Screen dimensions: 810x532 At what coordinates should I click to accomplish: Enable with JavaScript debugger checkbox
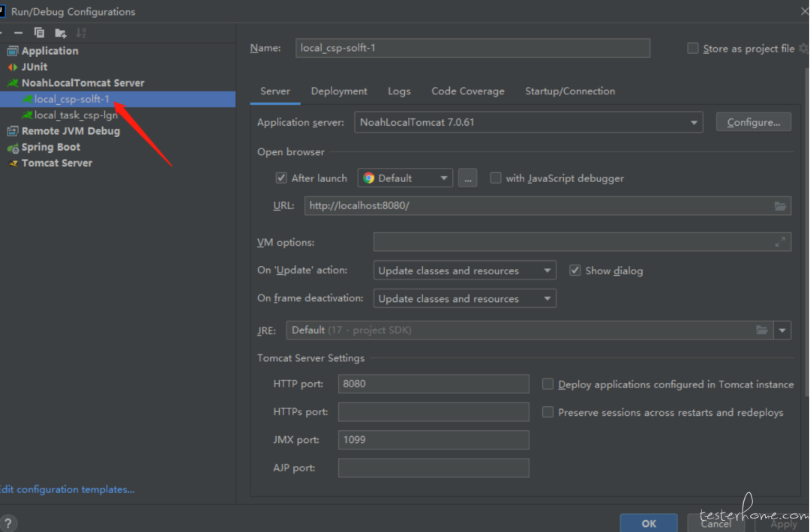[x=496, y=178]
